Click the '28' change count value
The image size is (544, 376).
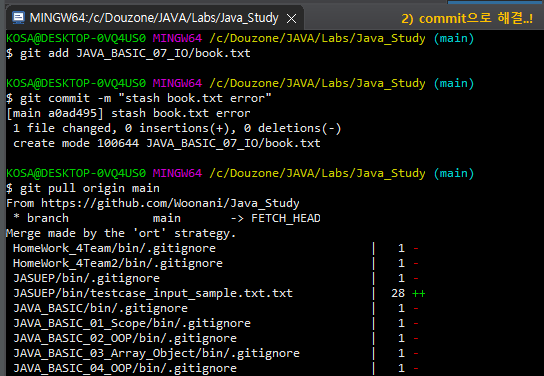[x=398, y=293]
